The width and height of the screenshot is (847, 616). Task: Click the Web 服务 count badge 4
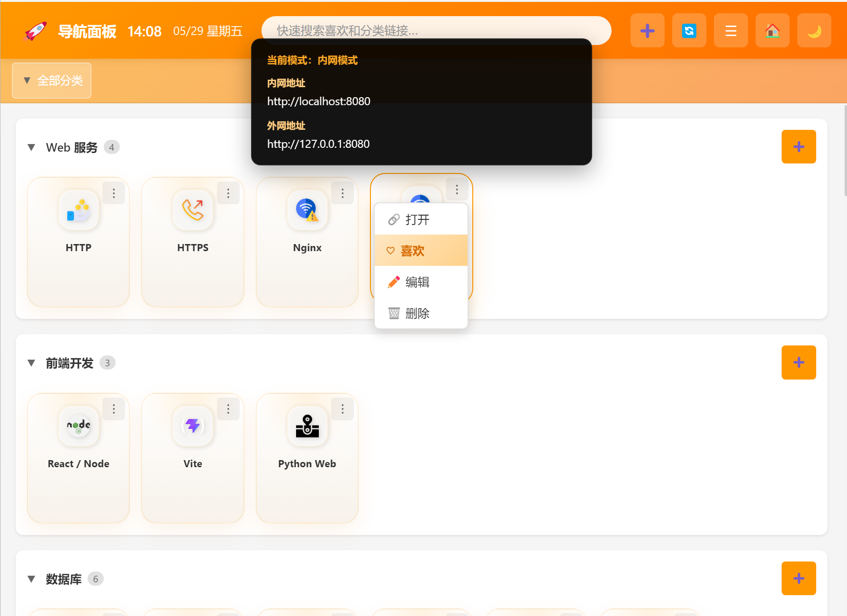pyautogui.click(x=112, y=147)
